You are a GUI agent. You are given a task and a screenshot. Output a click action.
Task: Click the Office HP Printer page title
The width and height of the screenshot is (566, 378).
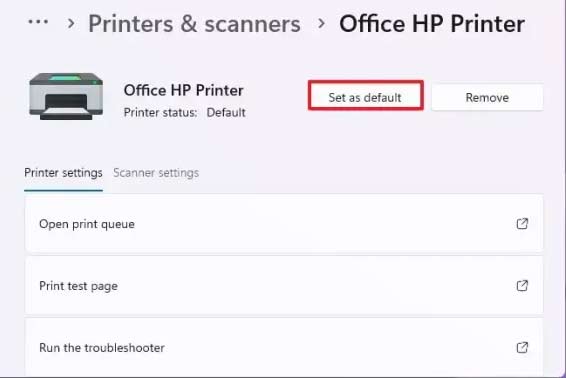432,24
